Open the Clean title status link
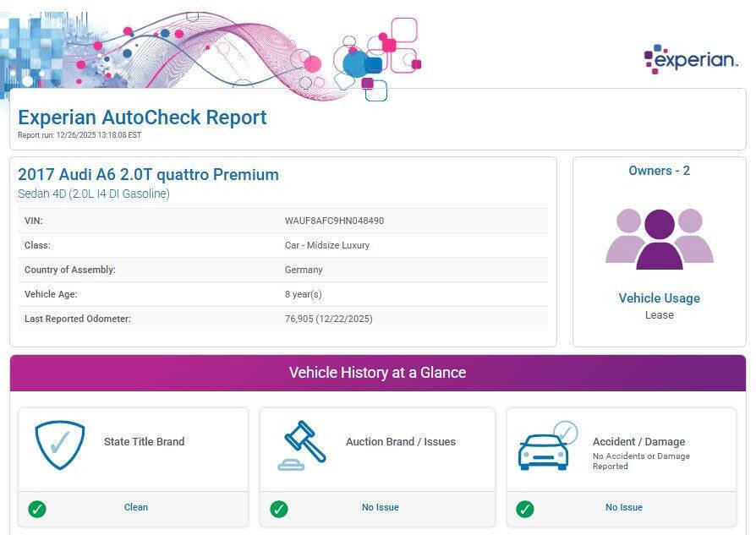The image size is (756, 535). pyautogui.click(x=135, y=508)
